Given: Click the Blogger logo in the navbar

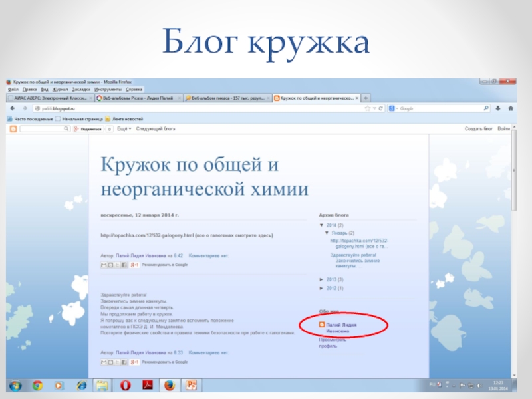Looking at the screenshot, I should tap(11, 128).
